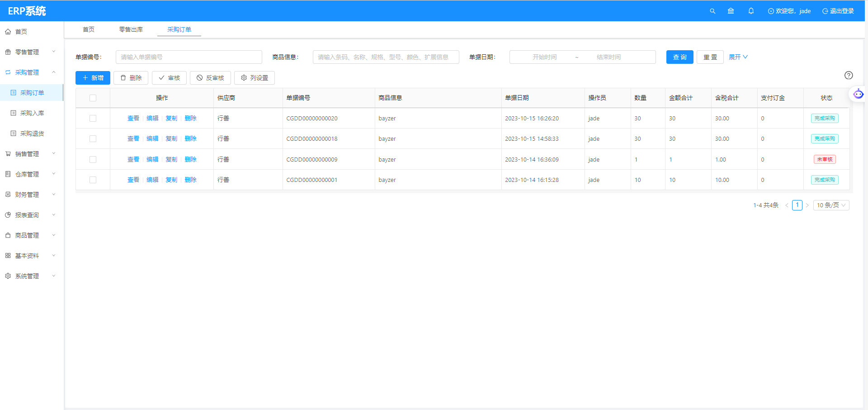This screenshot has height=410, width=868.
Task: Switch to the 零售出库 tab
Action: pos(131,29)
